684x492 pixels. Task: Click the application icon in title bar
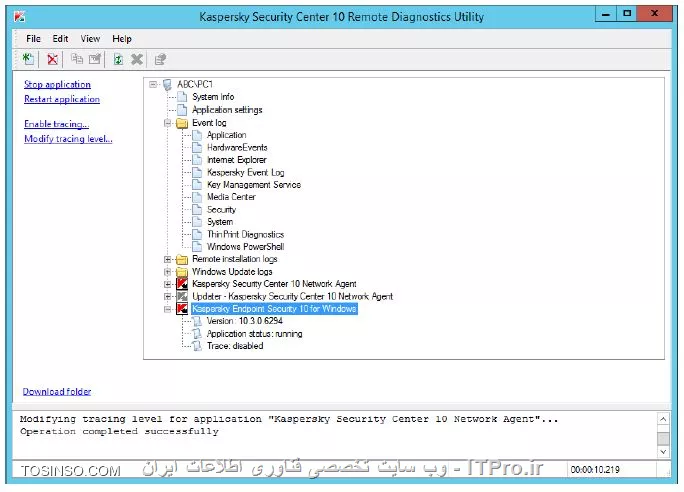point(20,17)
